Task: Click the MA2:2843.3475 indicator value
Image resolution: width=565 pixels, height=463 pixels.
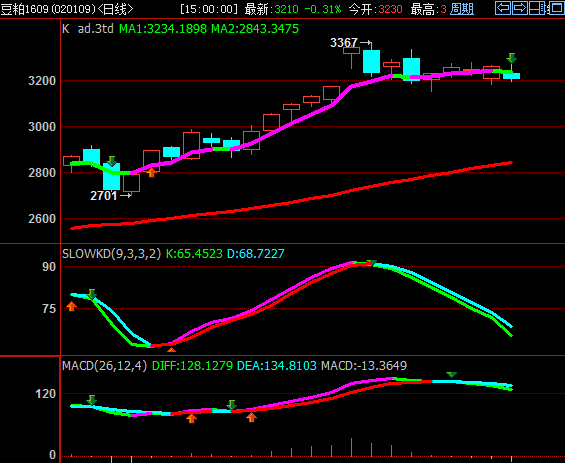Action: (255, 28)
